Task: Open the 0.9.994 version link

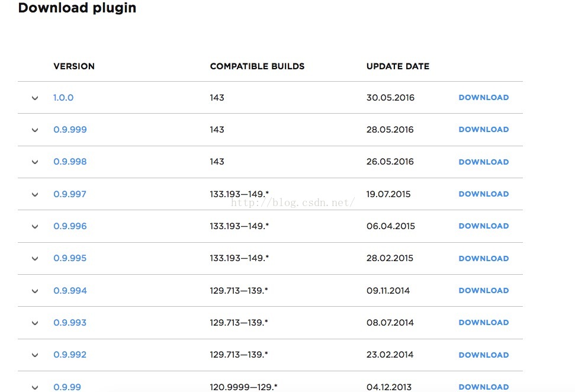Action: (70, 291)
